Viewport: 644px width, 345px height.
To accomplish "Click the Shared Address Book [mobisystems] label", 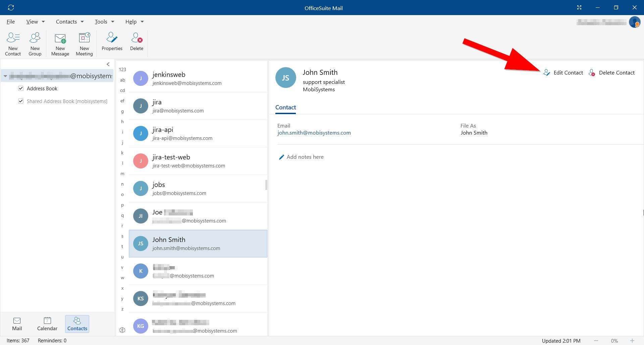I will click(67, 101).
